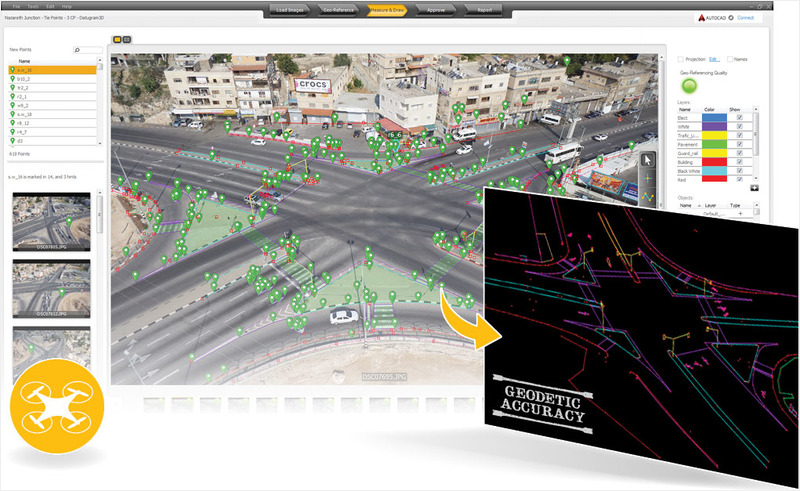The height and width of the screenshot is (491, 800).
Task: Go to the Approve step
Action: pyautogui.click(x=436, y=10)
